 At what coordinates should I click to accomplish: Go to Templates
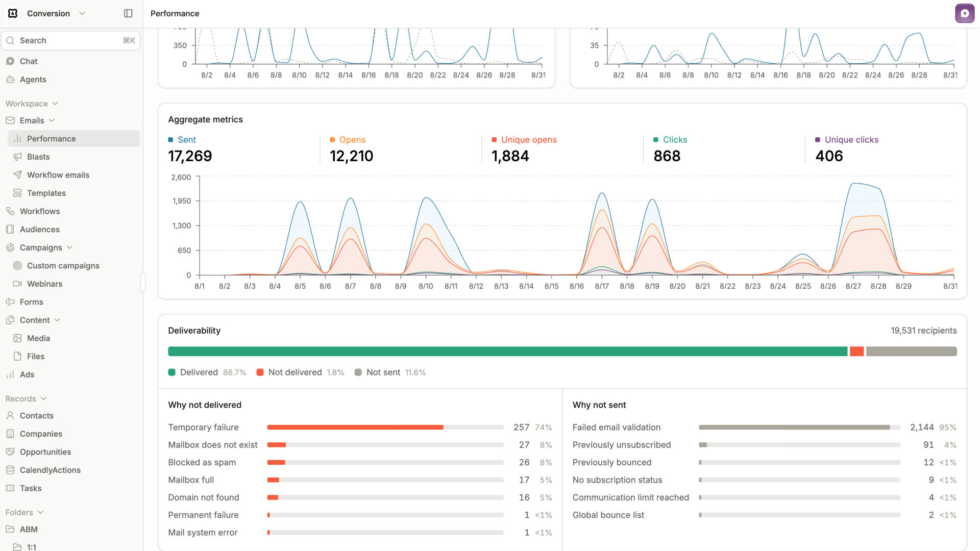74,193
